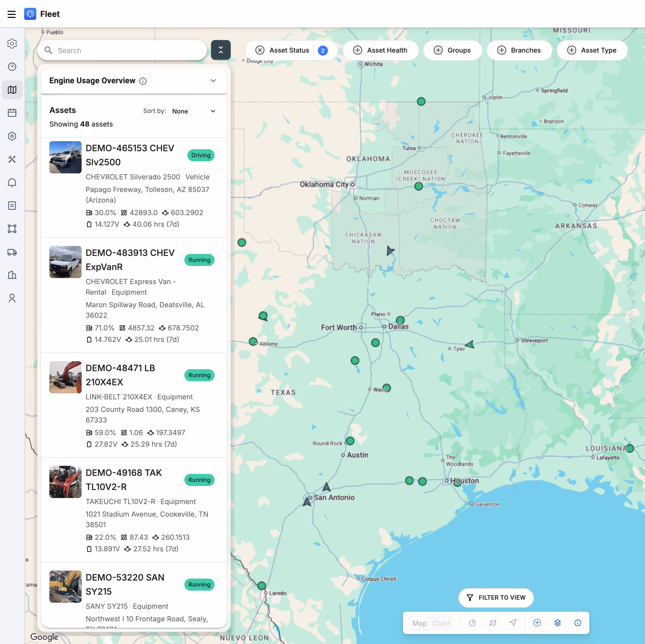Click the Engine Usage Overview info icon

(143, 81)
